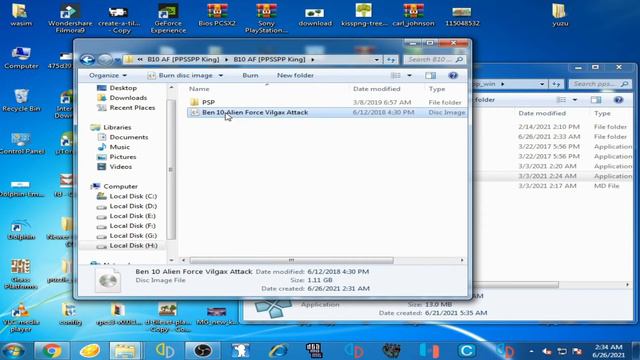Open the Organize menu
The image size is (640, 360).
click(108, 76)
